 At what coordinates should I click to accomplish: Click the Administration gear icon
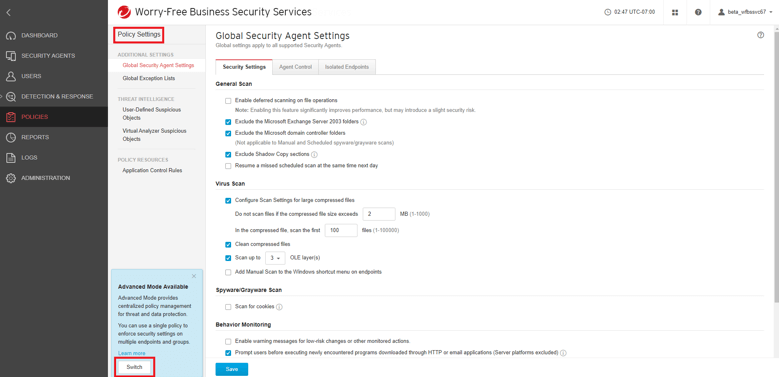pyautogui.click(x=11, y=178)
